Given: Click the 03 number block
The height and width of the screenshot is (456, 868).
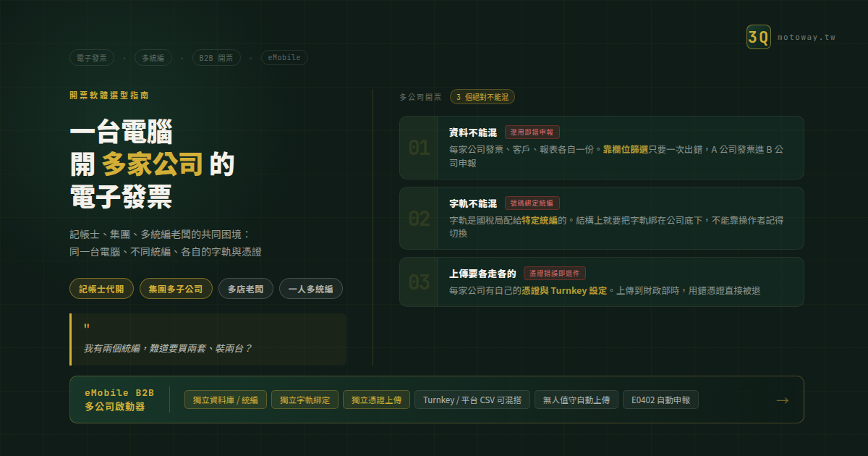Looking at the screenshot, I should click(x=419, y=282).
